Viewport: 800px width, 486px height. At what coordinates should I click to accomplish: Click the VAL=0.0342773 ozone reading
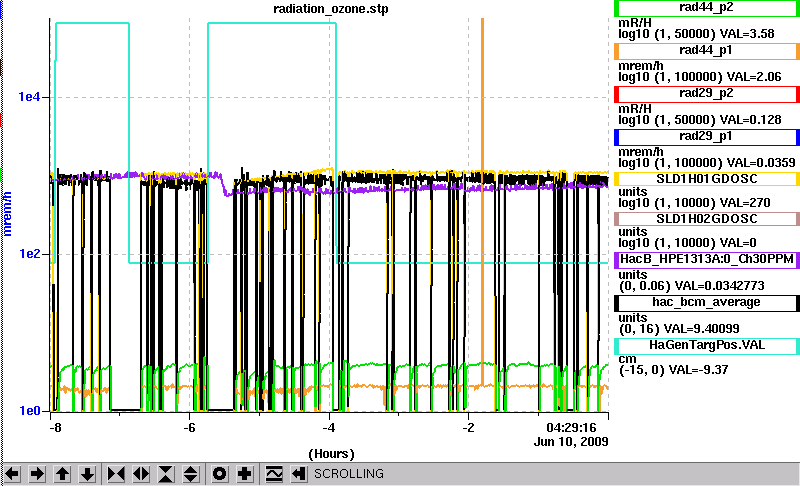click(720, 286)
